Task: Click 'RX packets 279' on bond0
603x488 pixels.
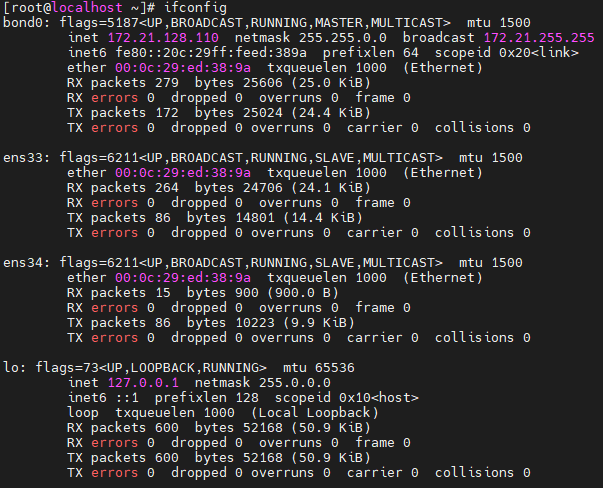Action: tap(123, 83)
